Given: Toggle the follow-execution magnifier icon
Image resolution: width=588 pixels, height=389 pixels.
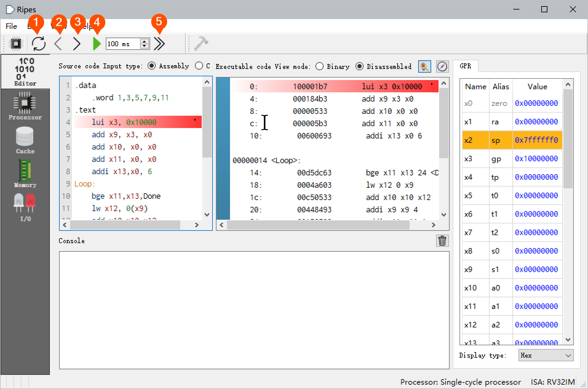Looking at the screenshot, I should 424,66.
